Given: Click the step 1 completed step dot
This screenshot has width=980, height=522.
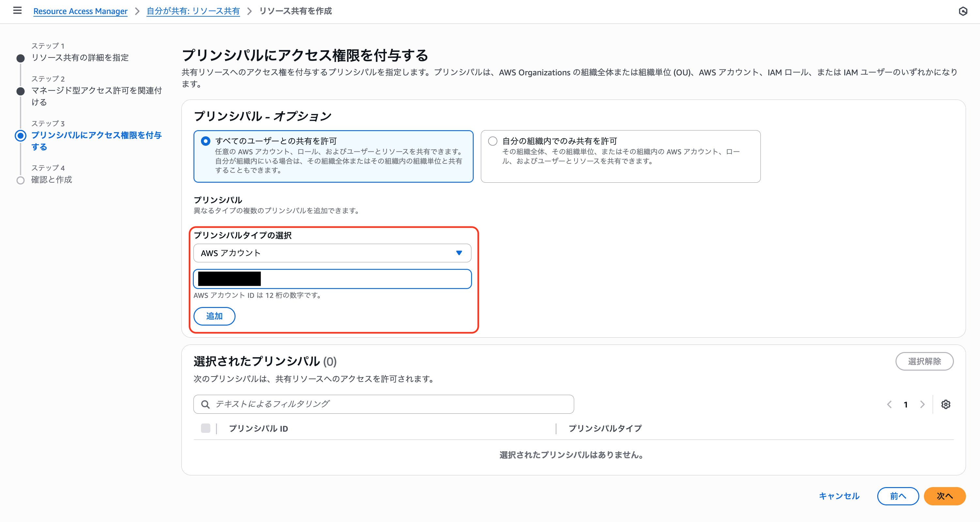Looking at the screenshot, I should (x=20, y=58).
